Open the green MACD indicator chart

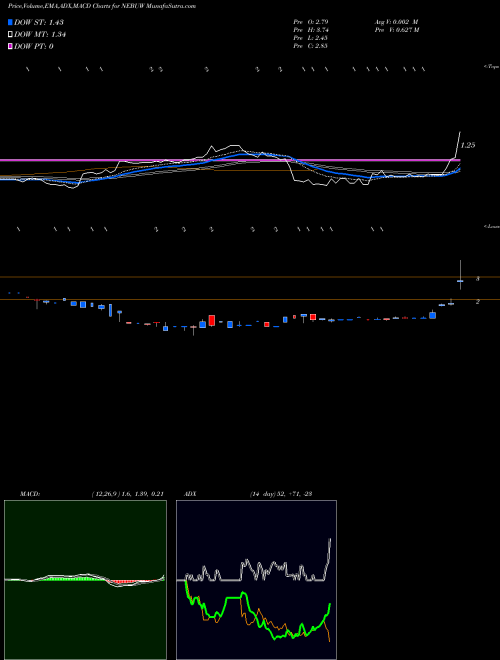[x=85, y=580]
